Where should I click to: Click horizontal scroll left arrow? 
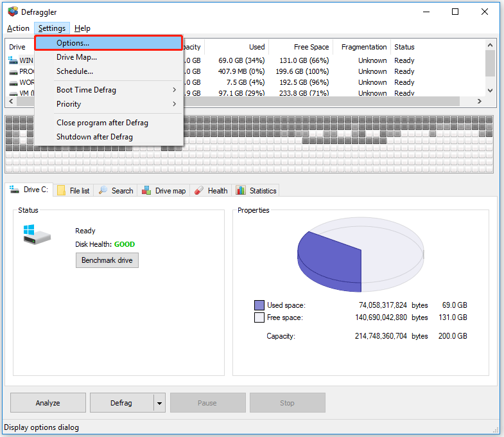[12, 102]
